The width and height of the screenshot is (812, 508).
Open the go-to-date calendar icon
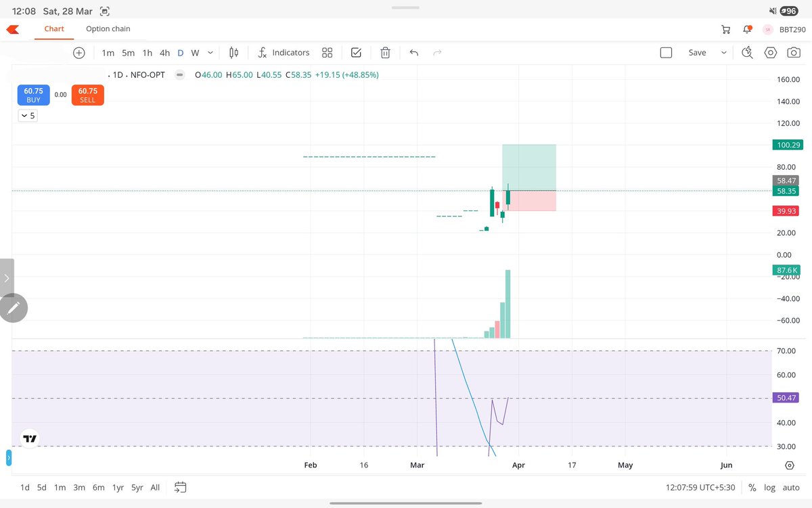coord(180,487)
